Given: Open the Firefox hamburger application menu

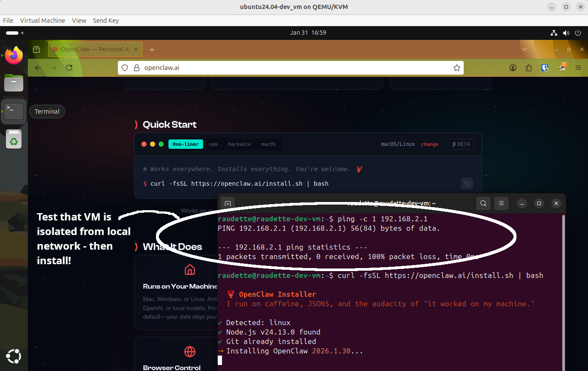Looking at the screenshot, I should click(x=578, y=68).
